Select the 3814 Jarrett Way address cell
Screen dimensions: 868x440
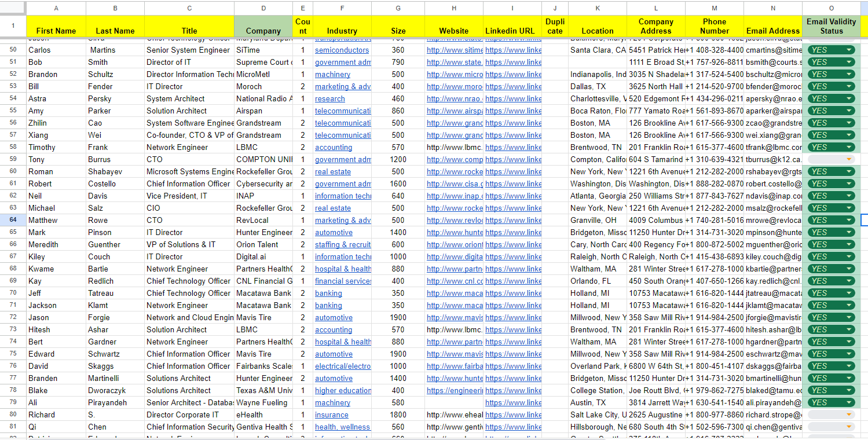click(x=656, y=402)
